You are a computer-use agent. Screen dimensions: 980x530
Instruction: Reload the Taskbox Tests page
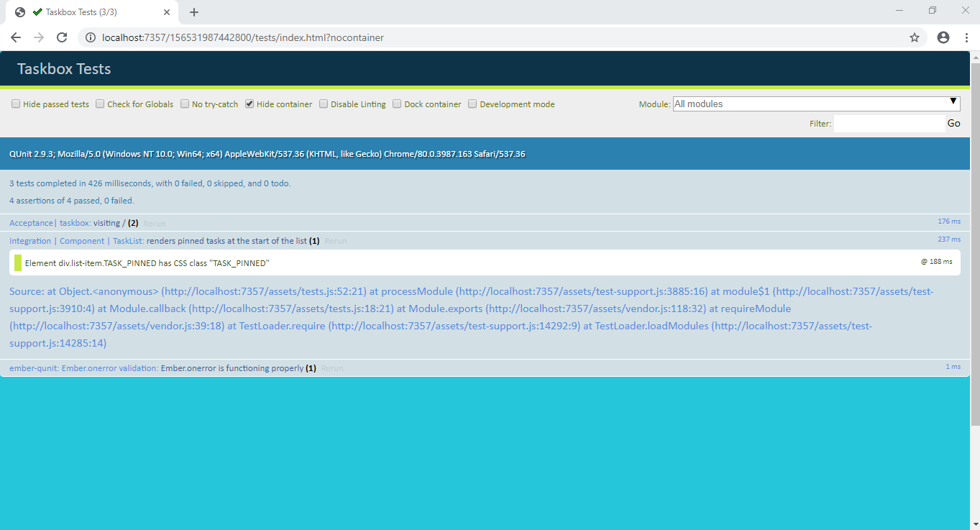coord(62,37)
